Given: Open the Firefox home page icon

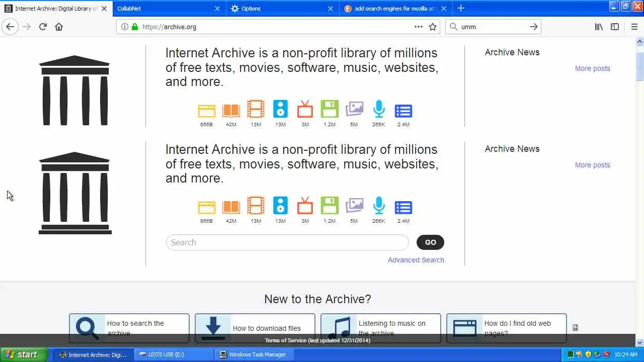Looking at the screenshot, I should tap(59, 27).
